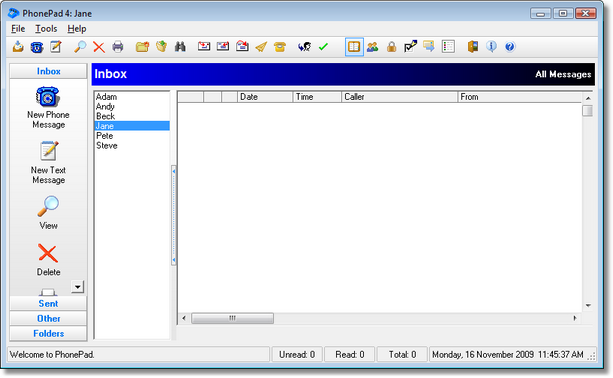Image resolution: width=613 pixels, height=378 pixels.
Task: Select the Inbox sidebar tab
Action: pos(48,71)
